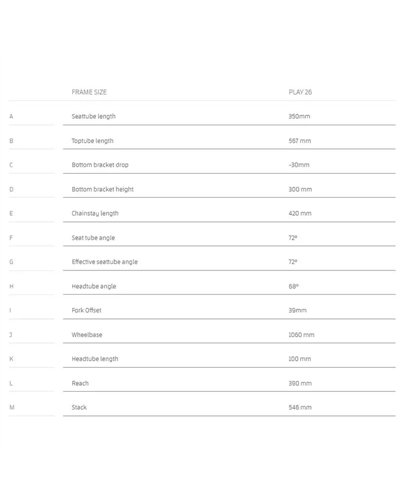Image resolution: width=400 pixels, height=500 pixels.
Task: Click the 1060 mm wheelbase value
Action: [x=301, y=334]
